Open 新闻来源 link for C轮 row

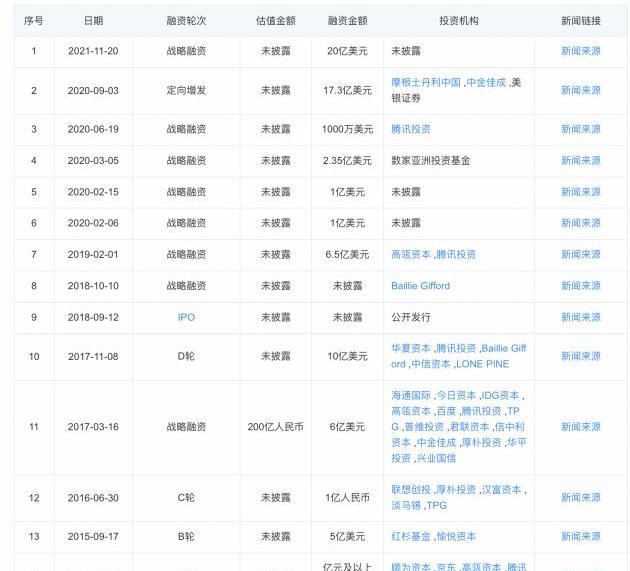[x=581, y=497]
